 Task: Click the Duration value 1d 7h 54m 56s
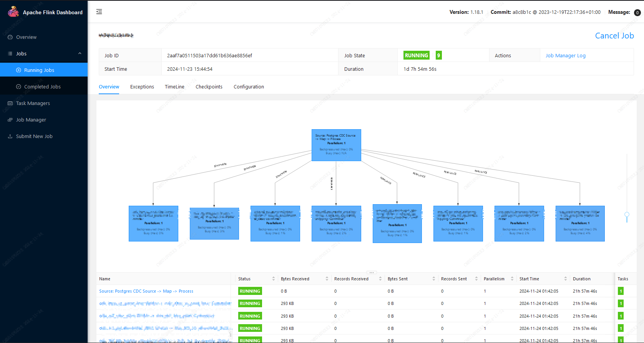[x=420, y=69]
